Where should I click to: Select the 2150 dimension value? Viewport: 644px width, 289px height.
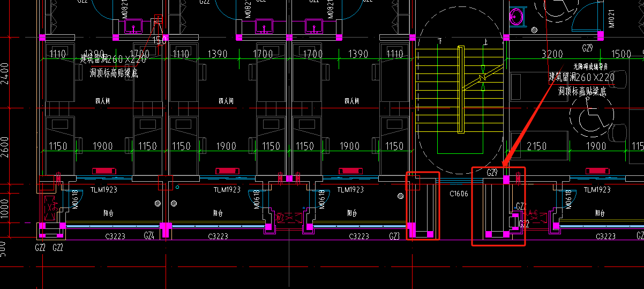(x=536, y=146)
